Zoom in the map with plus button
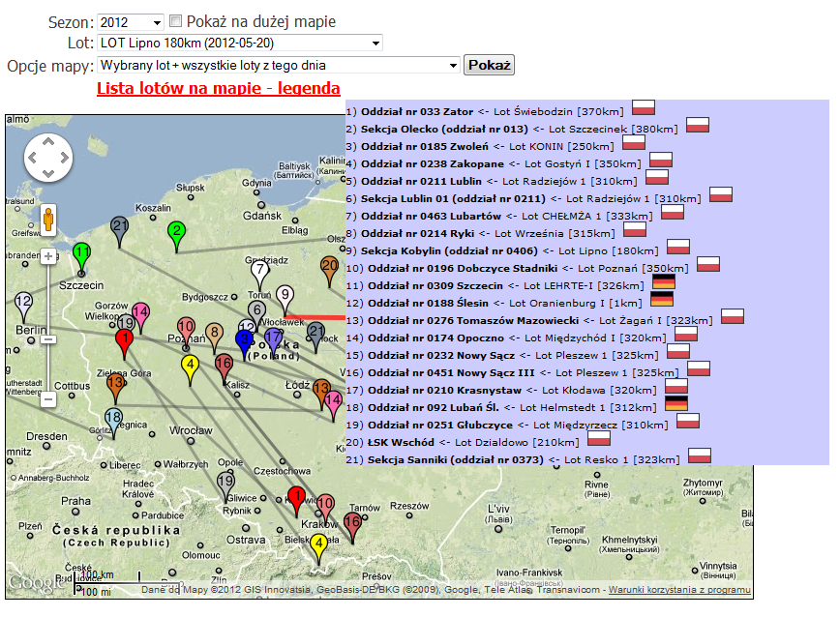Screen dimensions: 840x617 pos(47,256)
